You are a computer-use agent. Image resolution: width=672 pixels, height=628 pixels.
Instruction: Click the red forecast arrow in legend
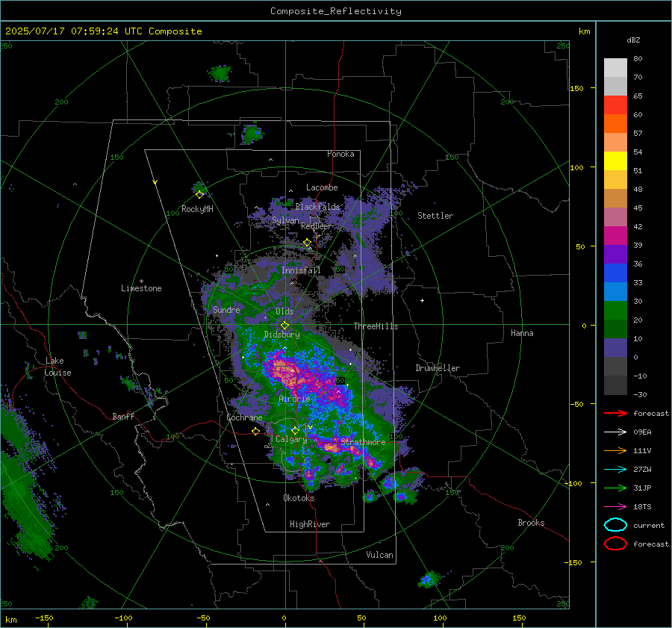[615, 413]
